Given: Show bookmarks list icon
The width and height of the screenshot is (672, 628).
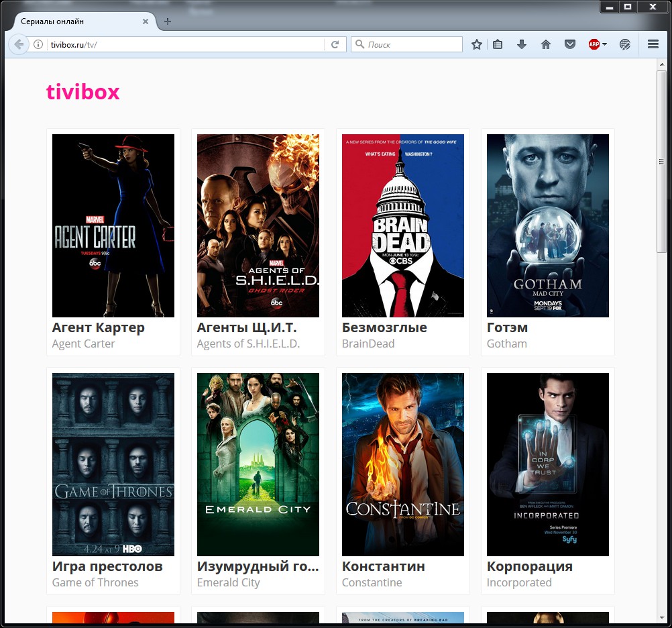Looking at the screenshot, I should (x=498, y=44).
